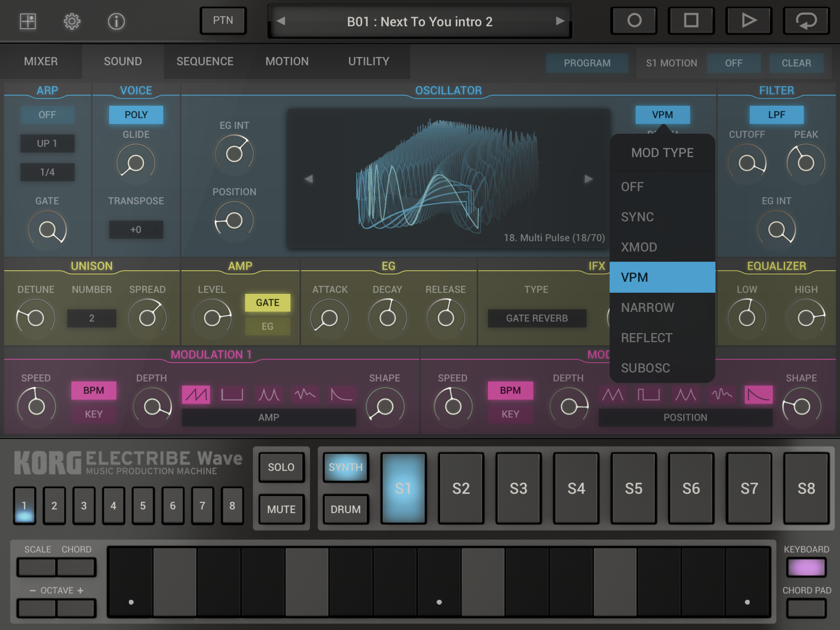The width and height of the screenshot is (840, 630).
Task: Open the TRANSPOSE +0 value field
Action: point(136,230)
